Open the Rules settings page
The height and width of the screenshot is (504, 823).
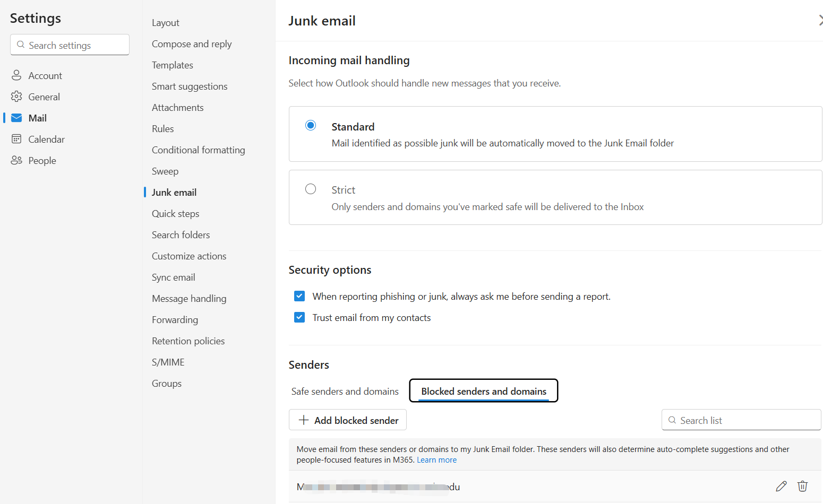tap(162, 129)
